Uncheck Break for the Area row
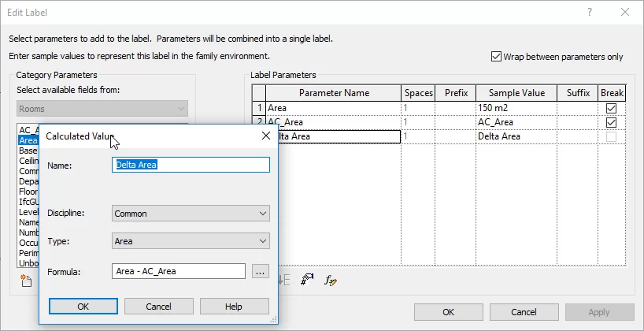 [x=611, y=108]
